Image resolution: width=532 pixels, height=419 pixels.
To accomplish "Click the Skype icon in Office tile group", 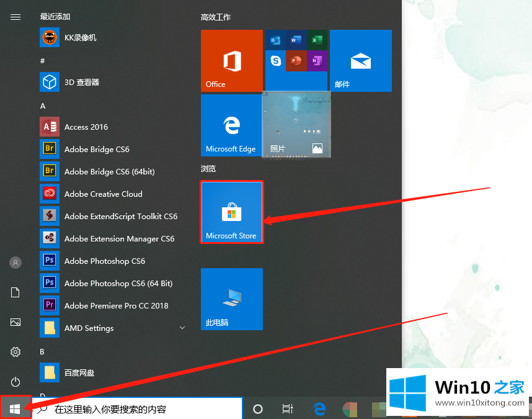I will pos(275,61).
